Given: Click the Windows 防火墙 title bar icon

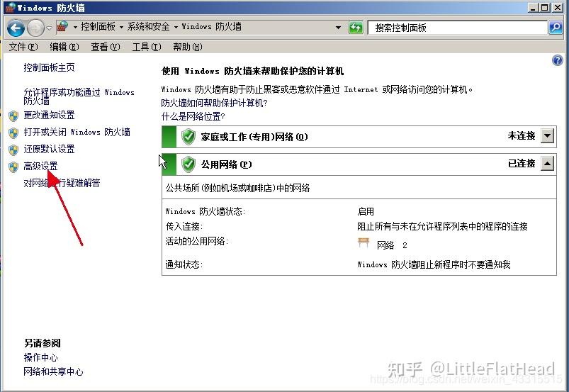Looking at the screenshot, I should (x=11, y=8).
